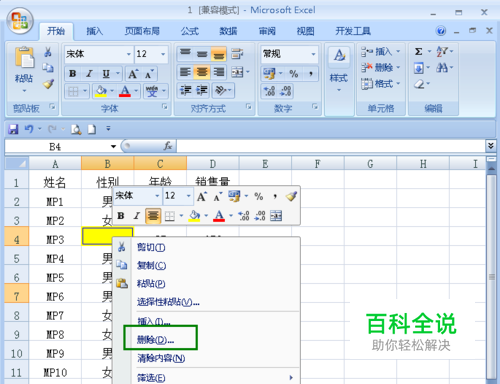Decrease font size in ribbon

coord(149,74)
